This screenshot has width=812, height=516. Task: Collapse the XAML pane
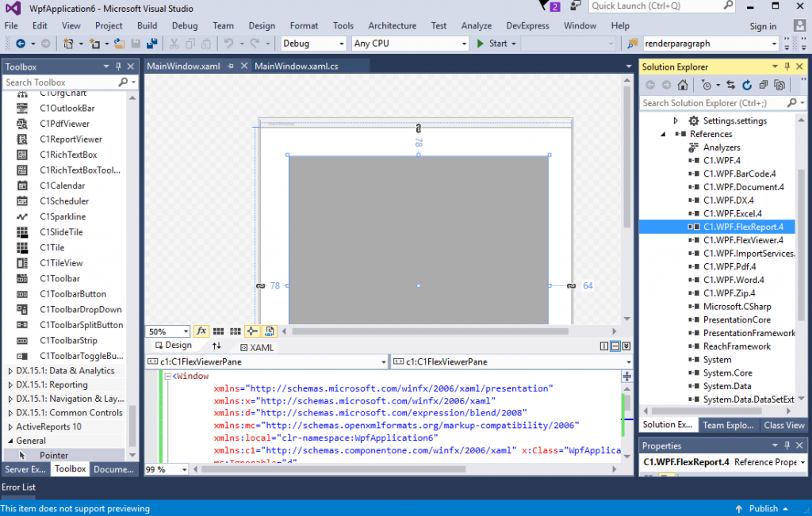pos(626,346)
